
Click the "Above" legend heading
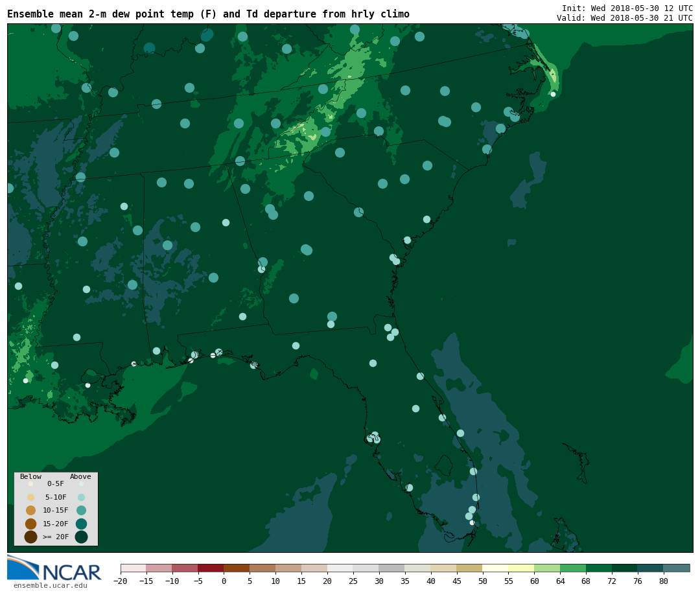tap(80, 476)
